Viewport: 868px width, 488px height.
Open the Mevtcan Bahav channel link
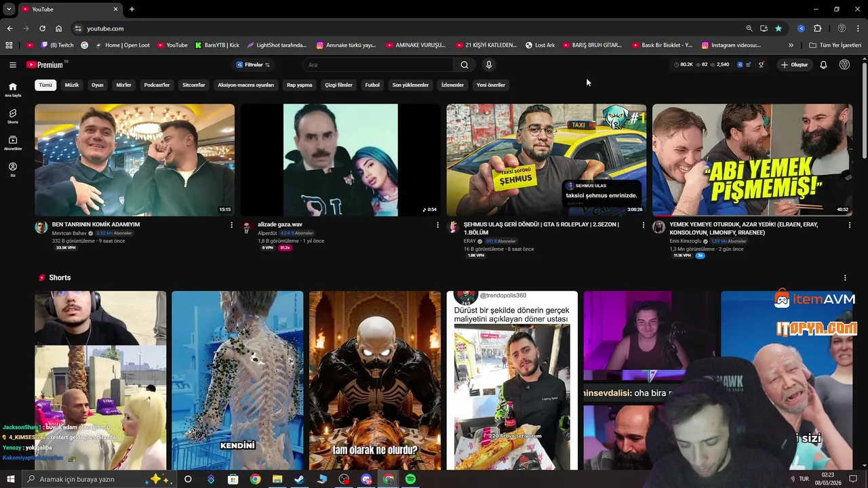(x=70, y=233)
